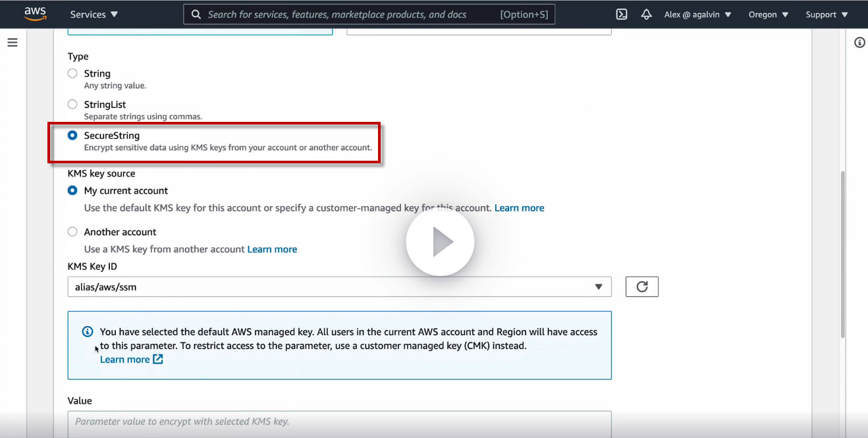Play the video overlay button
Viewport: 868px width, 438px height.
[x=440, y=242]
